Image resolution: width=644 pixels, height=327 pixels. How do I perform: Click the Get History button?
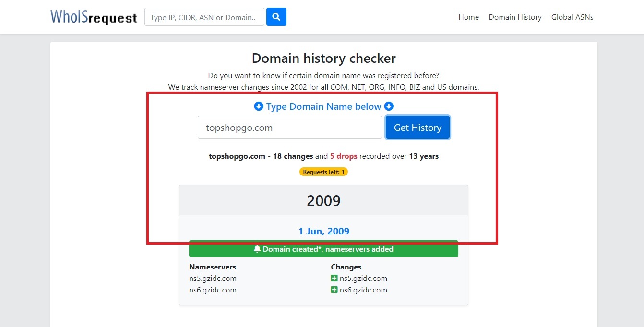[417, 127]
